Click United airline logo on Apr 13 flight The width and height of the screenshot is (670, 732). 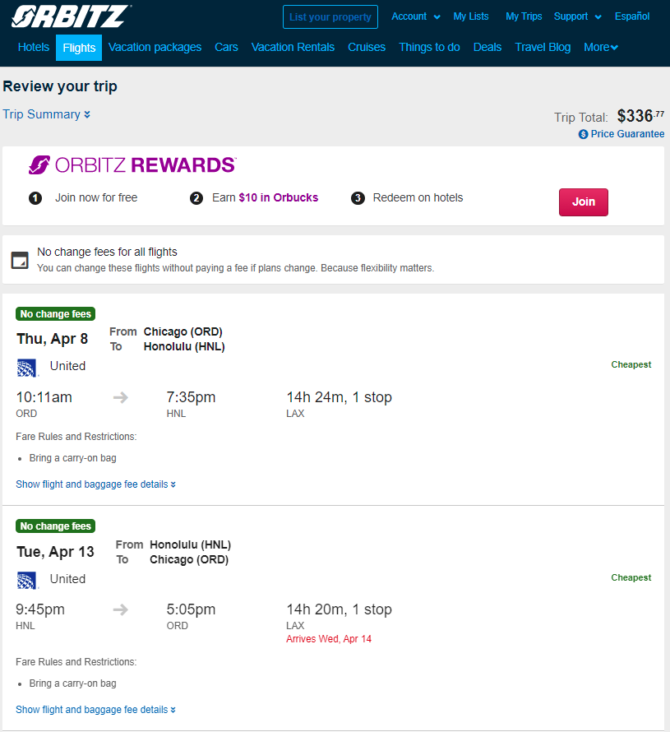click(27, 580)
